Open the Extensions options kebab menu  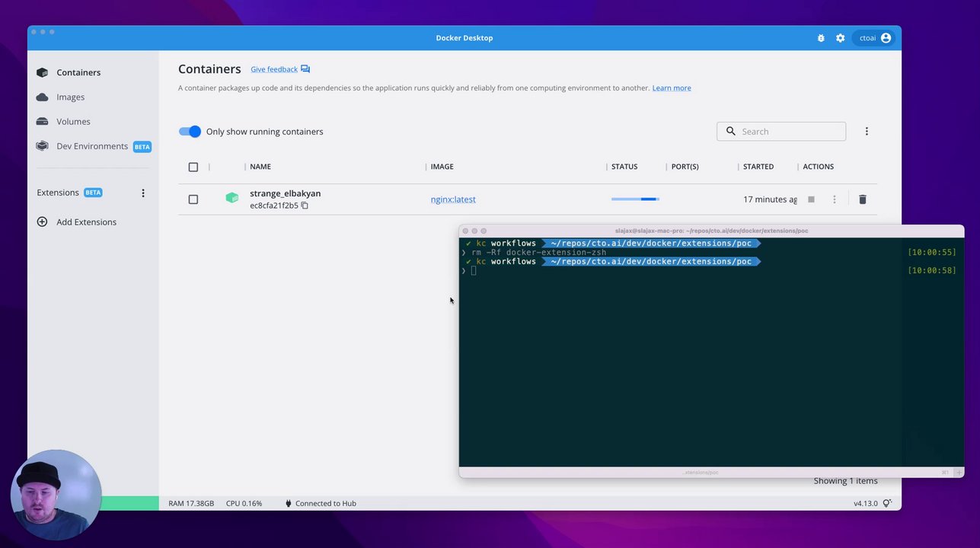click(x=143, y=193)
